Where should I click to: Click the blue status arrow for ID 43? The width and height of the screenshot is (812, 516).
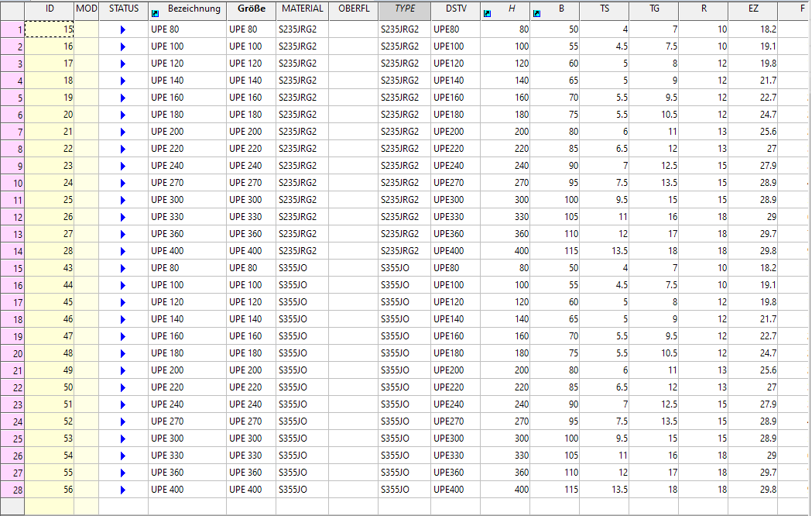point(122,268)
